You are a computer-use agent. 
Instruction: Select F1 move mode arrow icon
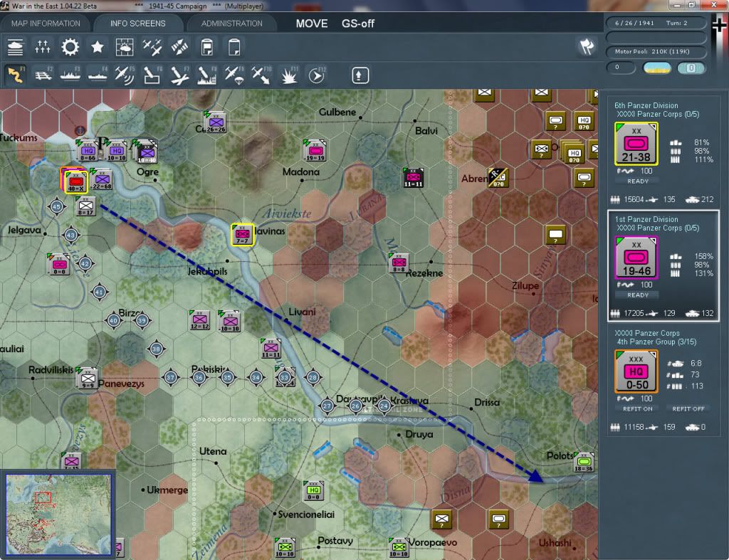pyautogui.click(x=16, y=75)
